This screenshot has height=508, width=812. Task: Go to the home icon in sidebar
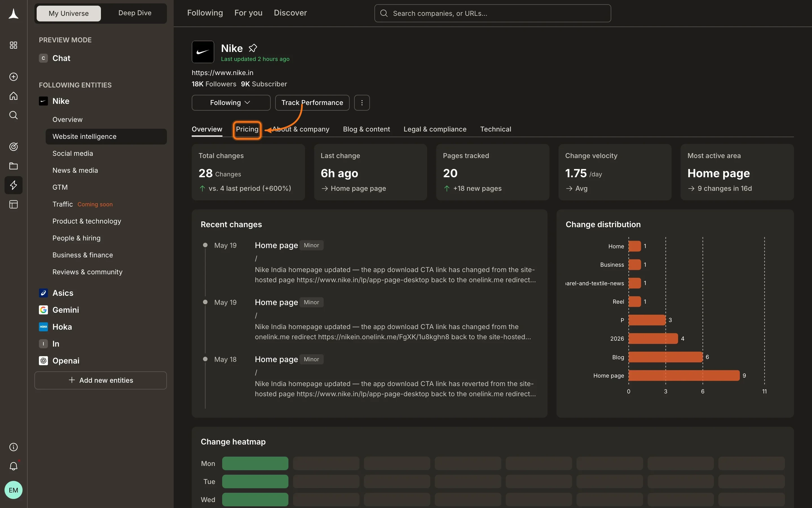point(14,96)
